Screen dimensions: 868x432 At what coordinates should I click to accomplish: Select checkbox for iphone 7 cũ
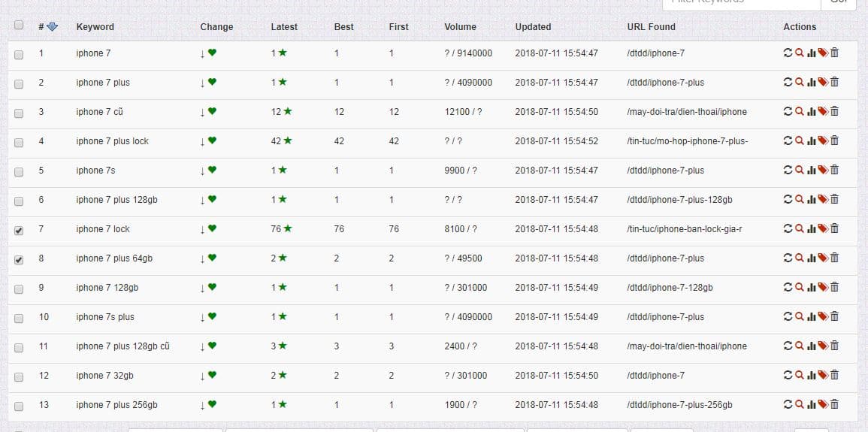click(x=19, y=113)
